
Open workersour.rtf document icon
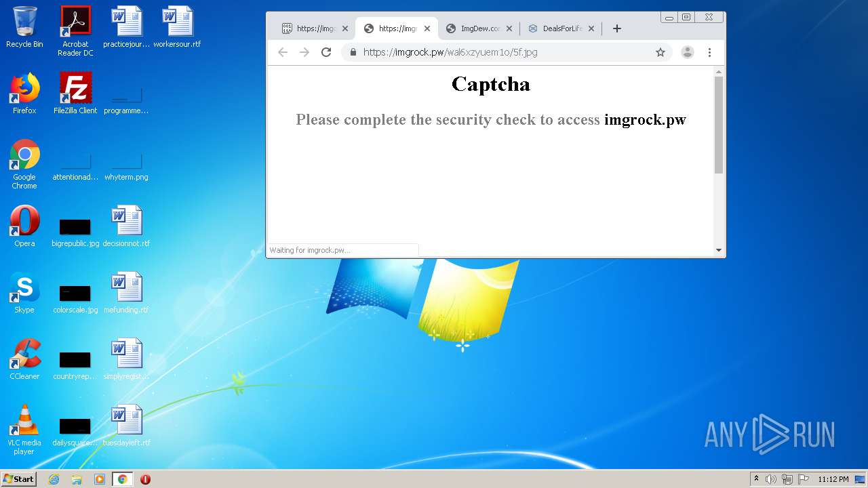coord(177,27)
